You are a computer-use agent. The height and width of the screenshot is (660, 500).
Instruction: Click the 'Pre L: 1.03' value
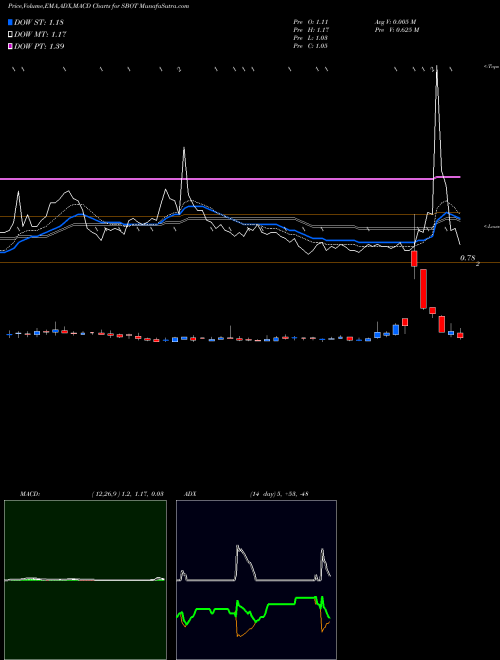tap(311, 38)
